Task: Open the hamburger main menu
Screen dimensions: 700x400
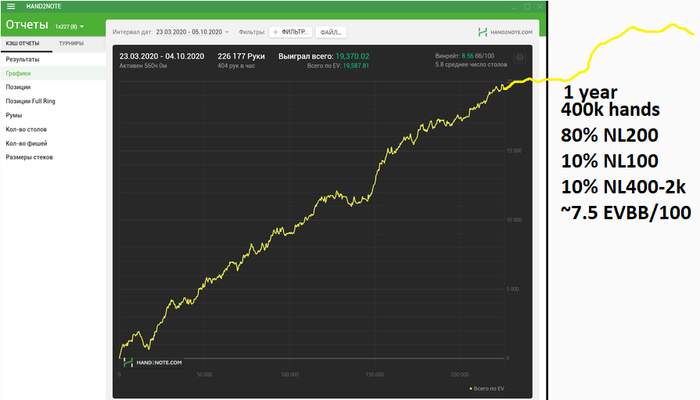Action: [11, 6]
